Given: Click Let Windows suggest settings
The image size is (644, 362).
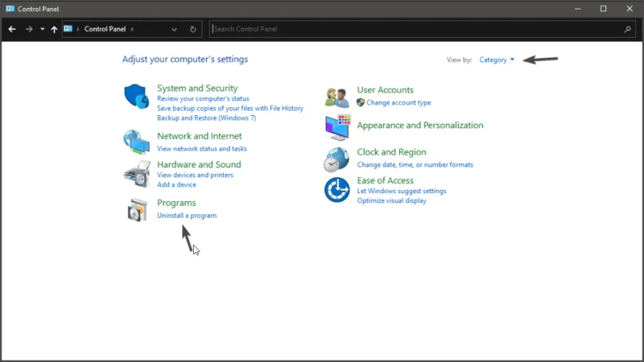Looking at the screenshot, I should [402, 191].
